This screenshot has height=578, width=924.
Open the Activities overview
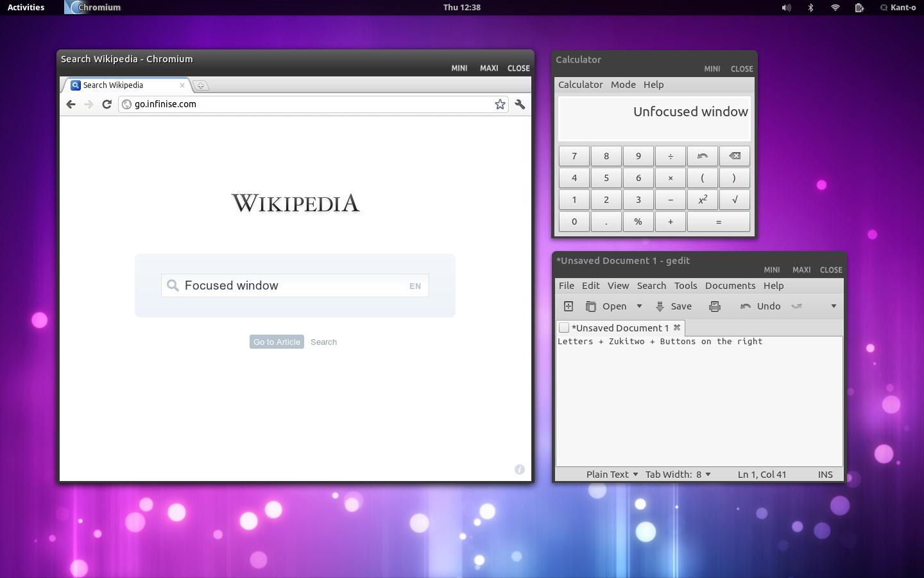(x=26, y=8)
